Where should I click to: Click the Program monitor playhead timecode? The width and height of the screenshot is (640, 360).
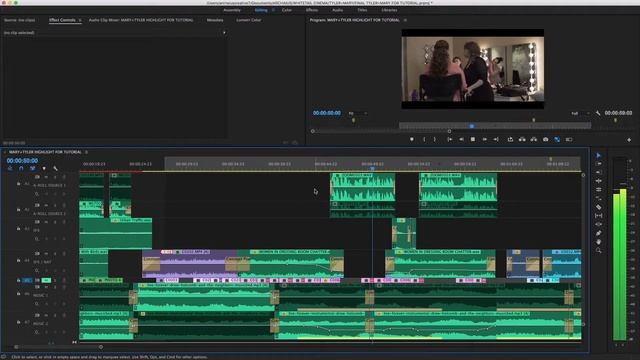(x=327, y=113)
